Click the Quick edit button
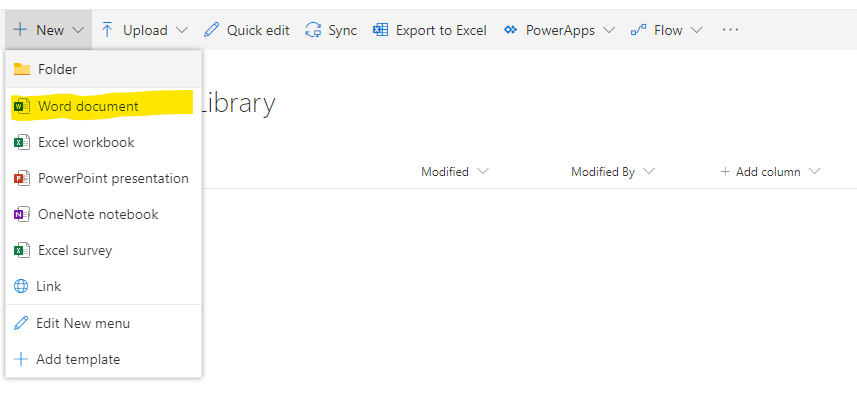This screenshot has height=420, width=857. click(247, 30)
